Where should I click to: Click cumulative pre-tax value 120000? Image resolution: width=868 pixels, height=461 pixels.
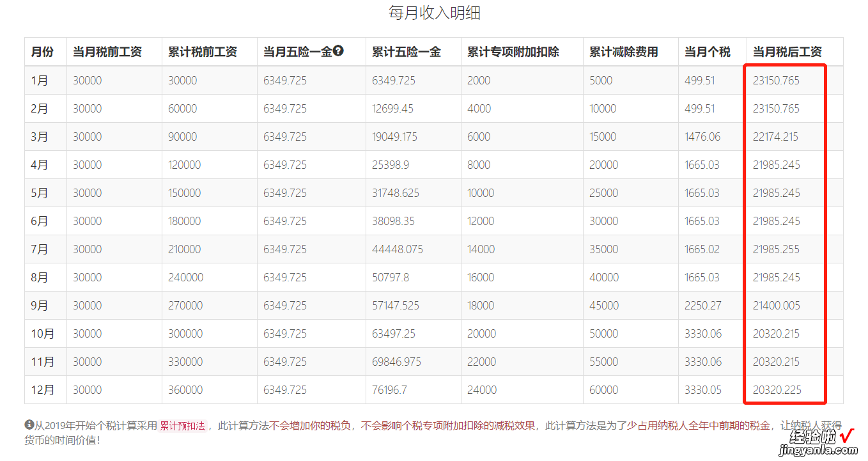[184, 165]
